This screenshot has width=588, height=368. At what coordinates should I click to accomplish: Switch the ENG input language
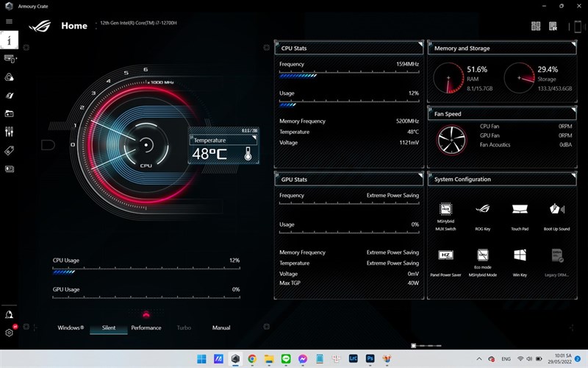(x=506, y=359)
